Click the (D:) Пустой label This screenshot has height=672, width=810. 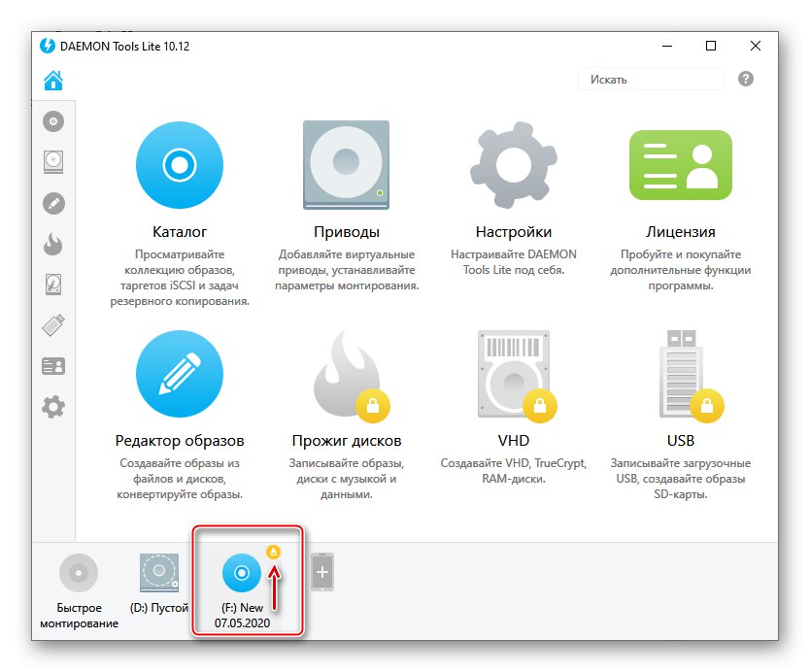159,608
